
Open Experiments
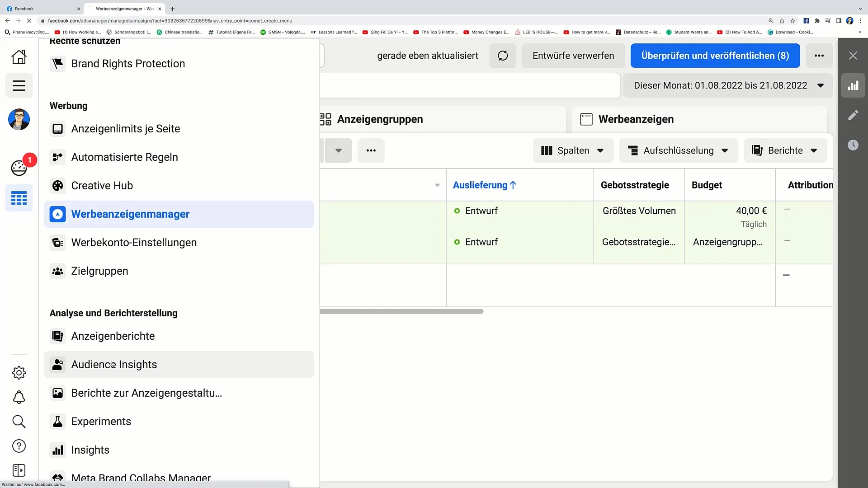tap(179, 422)
